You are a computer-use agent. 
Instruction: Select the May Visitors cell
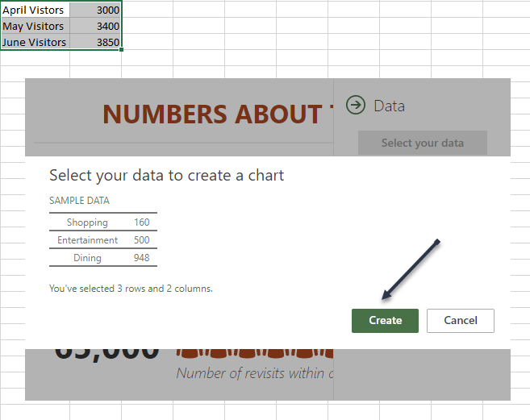35,26
